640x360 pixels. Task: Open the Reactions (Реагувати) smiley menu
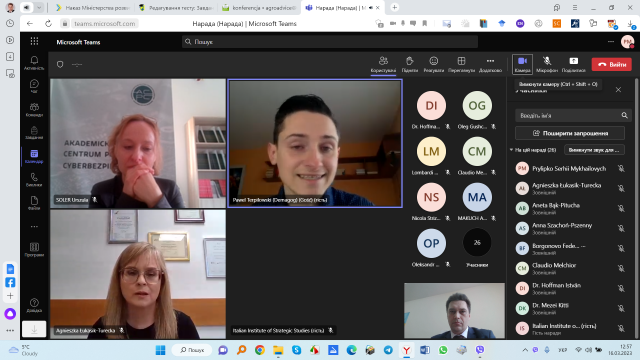point(433,64)
